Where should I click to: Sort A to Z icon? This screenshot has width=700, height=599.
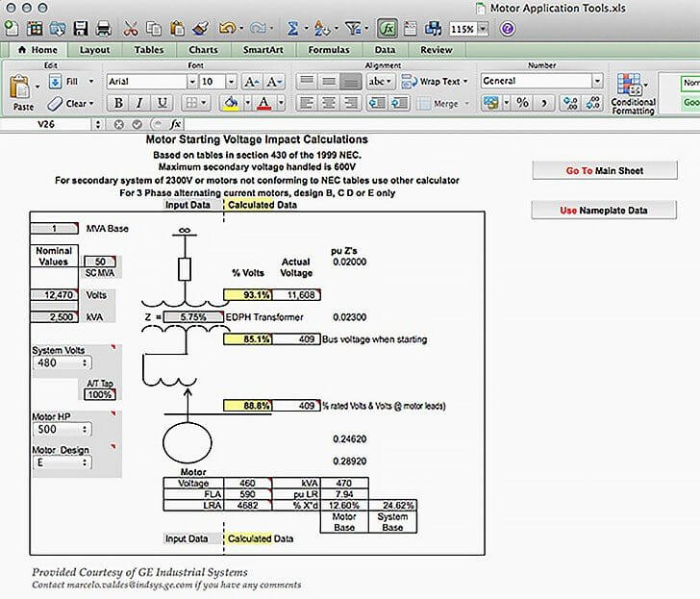[x=321, y=29]
